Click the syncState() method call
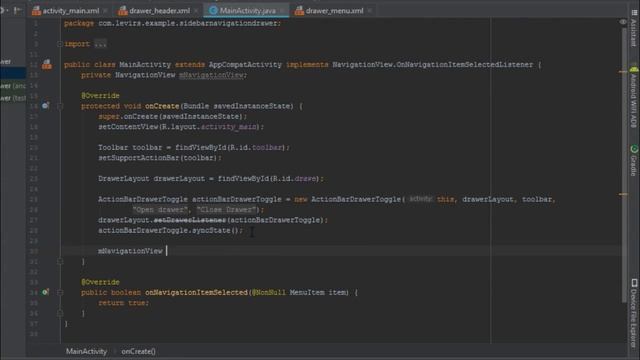 (x=215, y=230)
